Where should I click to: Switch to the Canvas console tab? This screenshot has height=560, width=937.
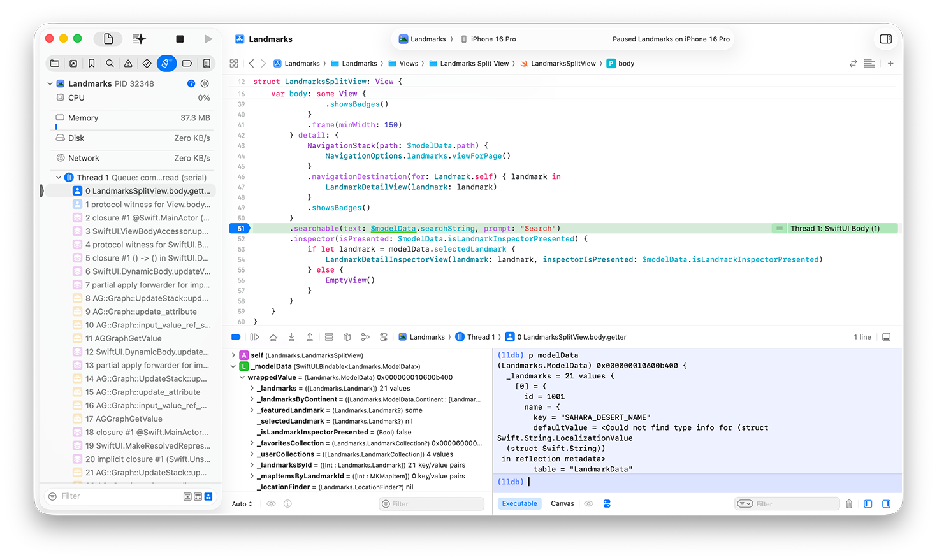(562, 504)
